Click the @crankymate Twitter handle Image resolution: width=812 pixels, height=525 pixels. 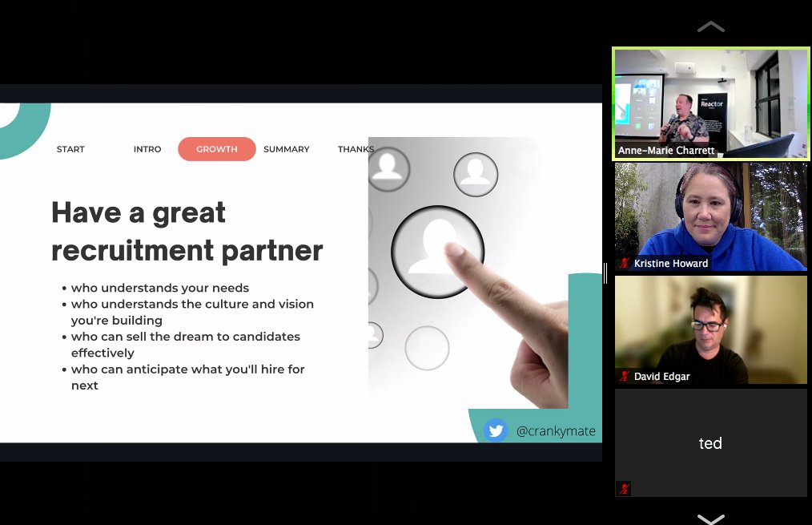556,430
